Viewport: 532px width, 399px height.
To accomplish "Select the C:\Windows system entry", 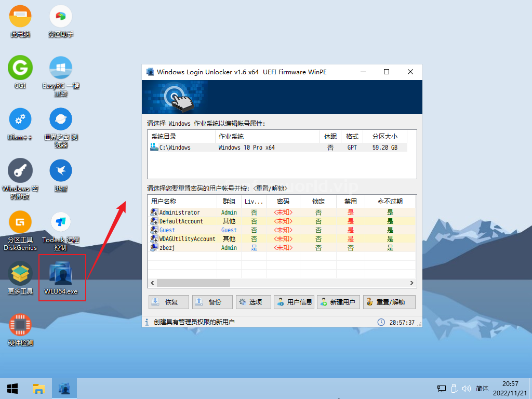I will 175,148.
